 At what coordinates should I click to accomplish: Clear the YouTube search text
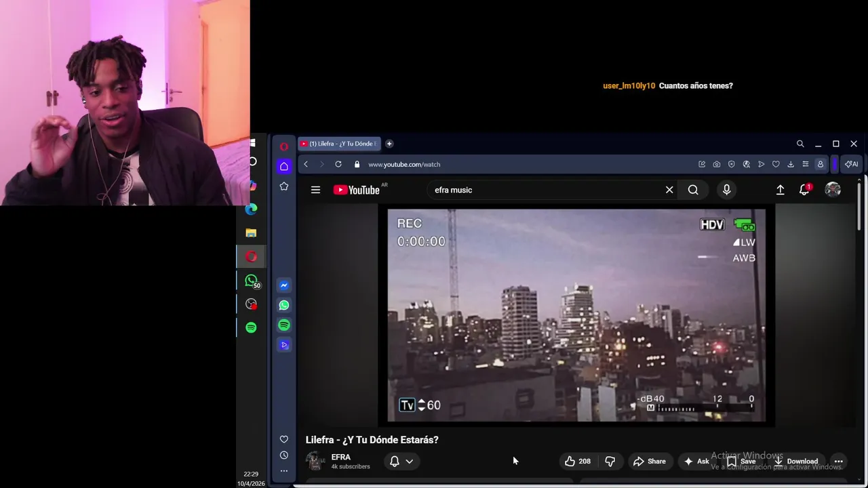(x=669, y=190)
